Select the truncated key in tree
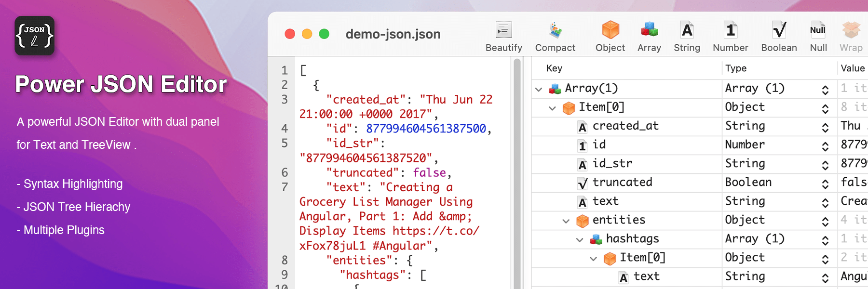This screenshot has height=289, width=868. (622, 182)
